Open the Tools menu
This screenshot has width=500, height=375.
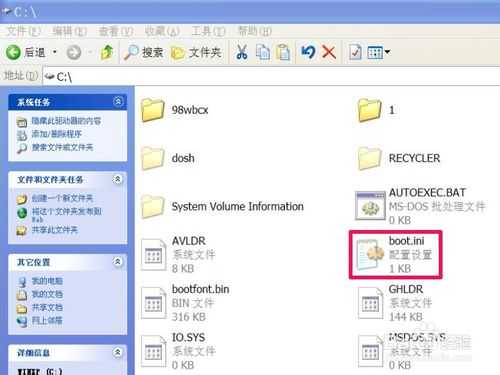point(208,31)
